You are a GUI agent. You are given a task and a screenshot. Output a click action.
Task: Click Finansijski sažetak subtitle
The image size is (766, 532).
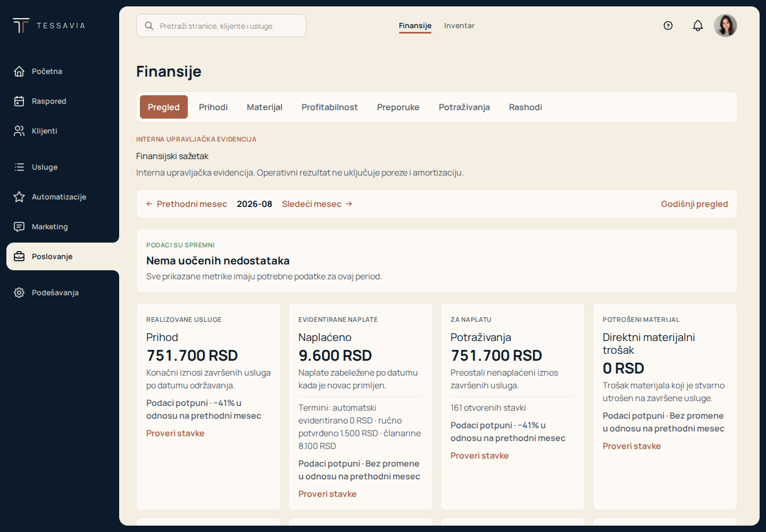(x=172, y=156)
